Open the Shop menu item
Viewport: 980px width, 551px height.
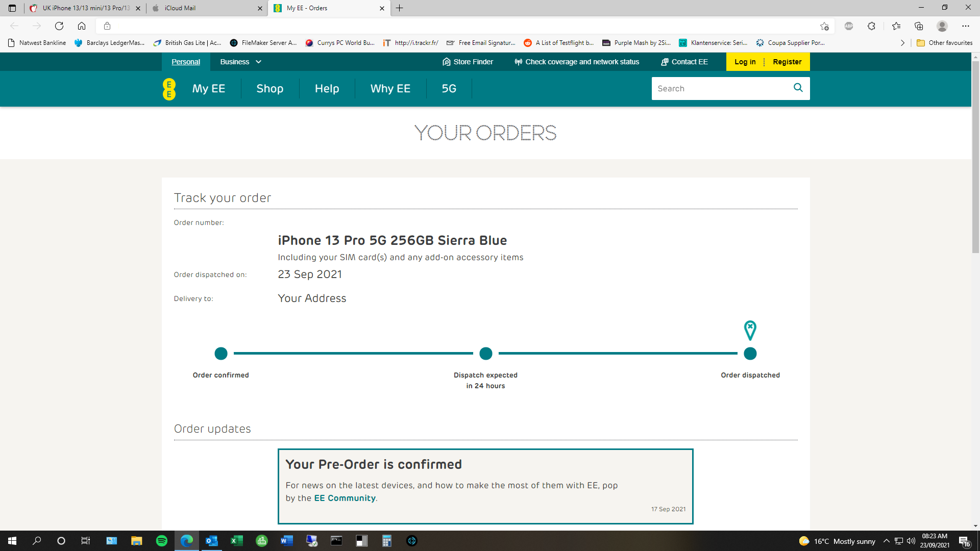coord(269,89)
